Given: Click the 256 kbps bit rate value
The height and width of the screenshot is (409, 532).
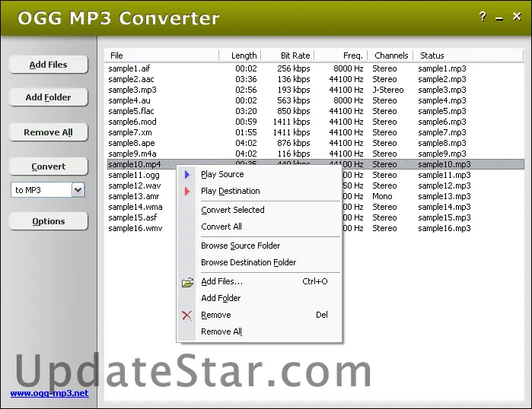Looking at the screenshot, I should [x=294, y=68].
